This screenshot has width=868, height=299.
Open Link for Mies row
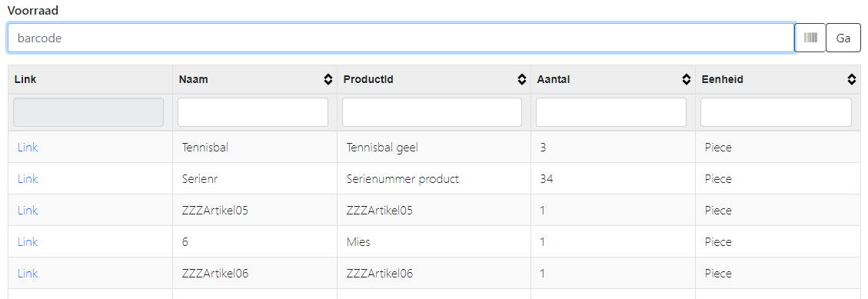(x=28, y=242)
